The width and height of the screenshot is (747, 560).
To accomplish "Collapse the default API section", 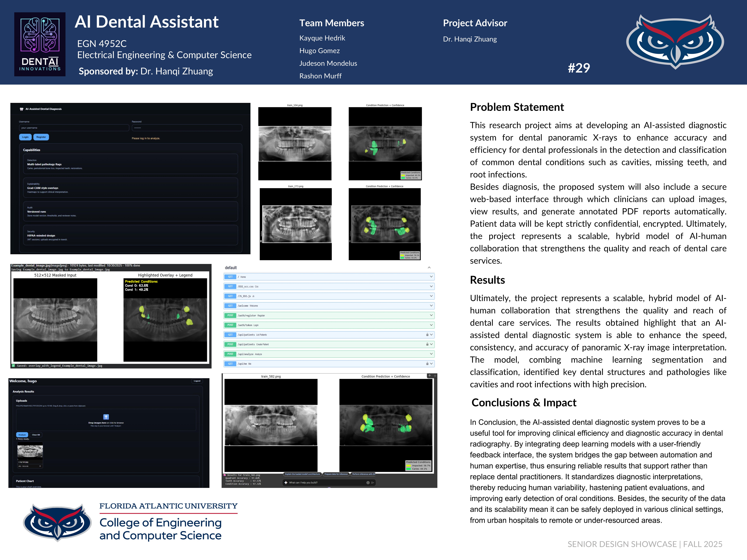I will [x=429, y=268].
